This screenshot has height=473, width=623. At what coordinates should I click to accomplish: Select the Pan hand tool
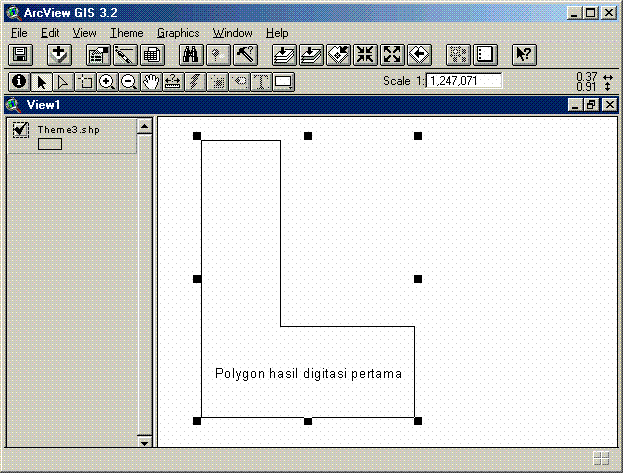point(151,82)
